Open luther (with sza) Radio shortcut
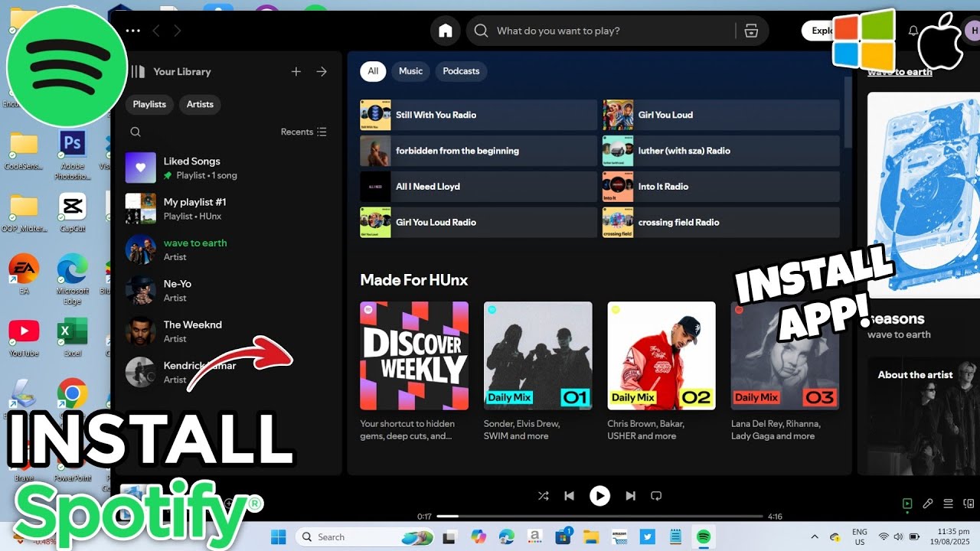The height and width of the screenshot is (551, 980). tap(721, 151)
